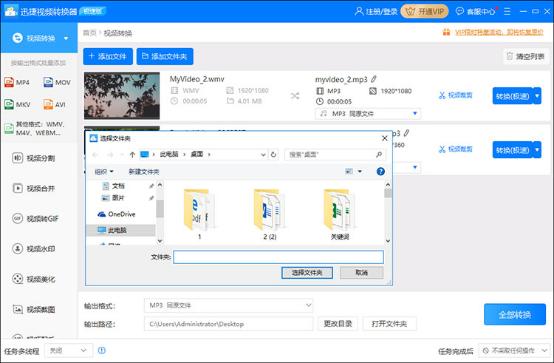
Task: Open the 视频转GIF tool
Action: pos(35,219)
